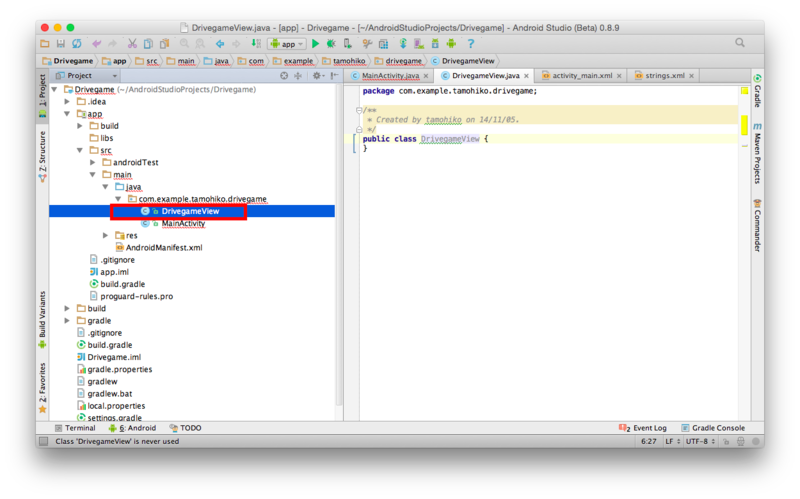Viewport: 800px width, 499px height.
Task: Click the Scroll from Source target icon
Action: click(284, 76)
